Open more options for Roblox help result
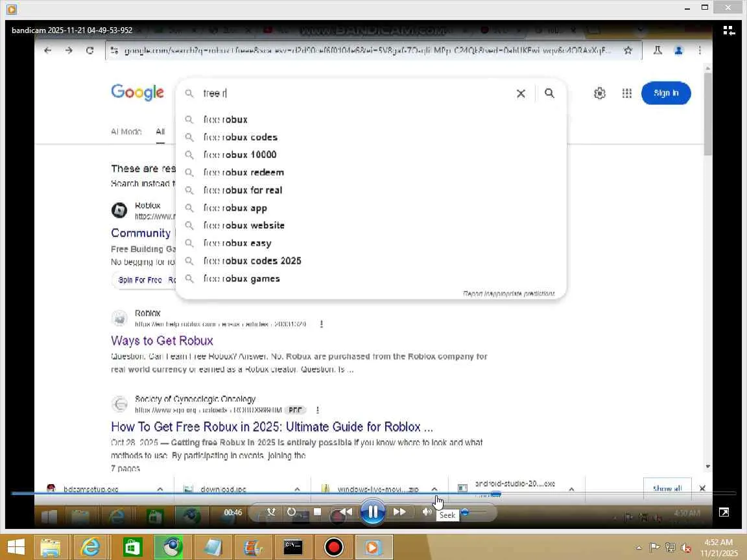This screenshot has height=560, width=747. pyautogui.click(x=322, y=324)
